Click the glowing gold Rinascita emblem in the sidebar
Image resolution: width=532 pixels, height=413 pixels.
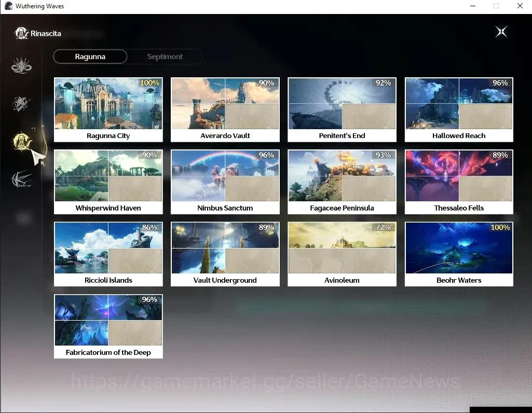tap(22, 142)
